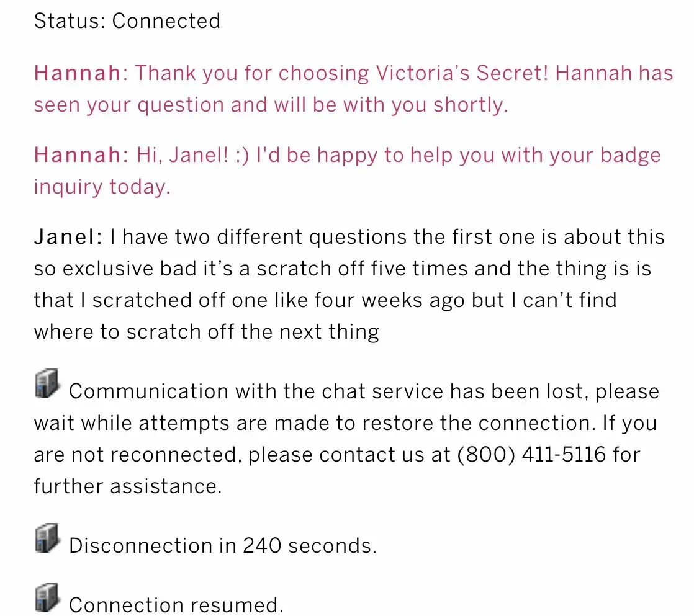
Task: Click server icon next to "Disconnection in 240 seconds"
Action: coord(47,537)
